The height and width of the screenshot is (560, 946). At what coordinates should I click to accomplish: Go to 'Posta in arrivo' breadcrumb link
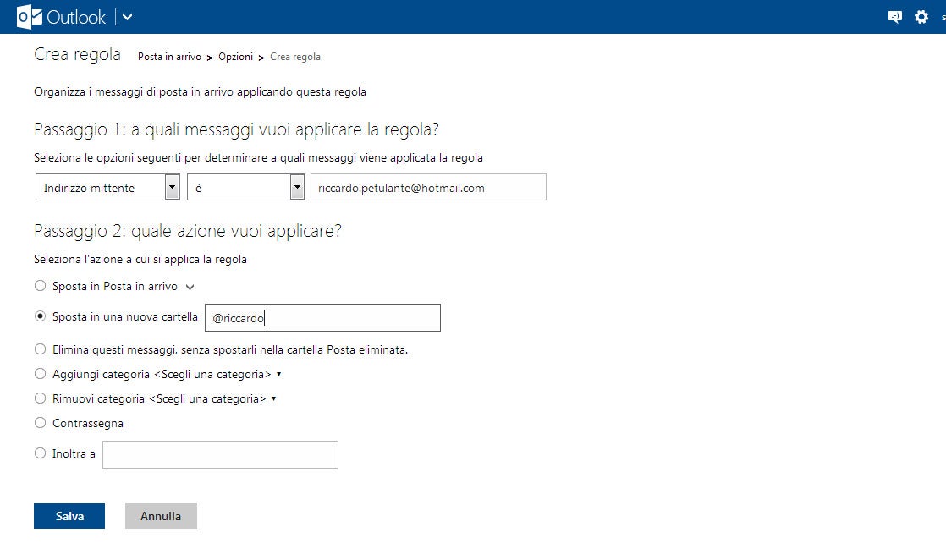point(169,57)
